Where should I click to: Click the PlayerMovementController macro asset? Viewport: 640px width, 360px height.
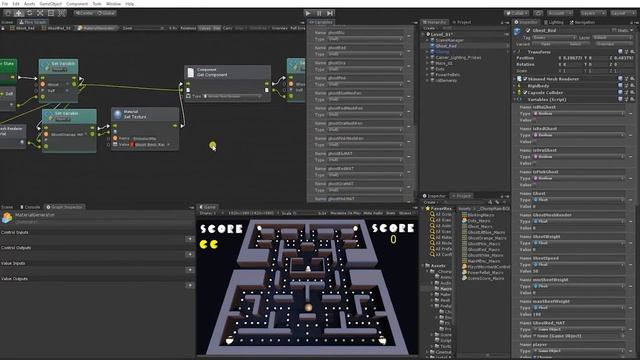[x=486, y=267]
